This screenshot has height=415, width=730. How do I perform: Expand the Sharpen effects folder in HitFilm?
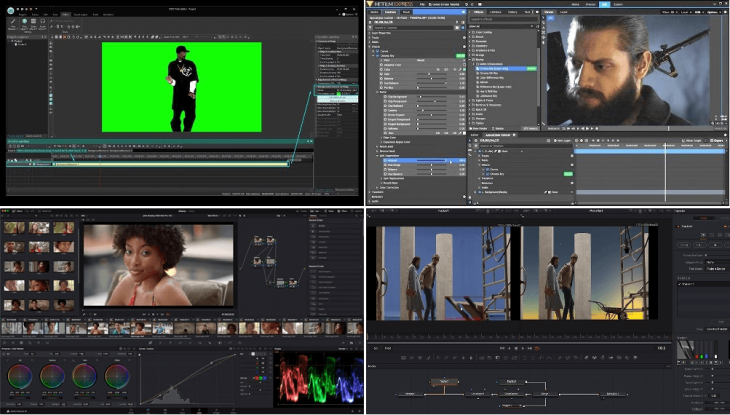tap(470, 119)
